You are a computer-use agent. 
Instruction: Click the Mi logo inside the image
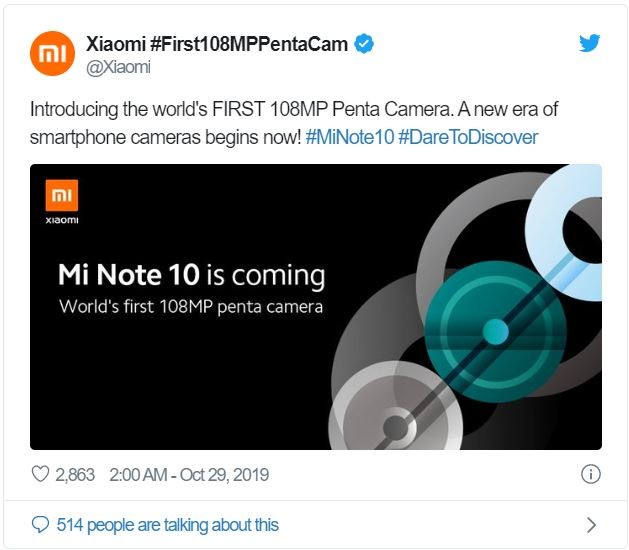(62, 196)
